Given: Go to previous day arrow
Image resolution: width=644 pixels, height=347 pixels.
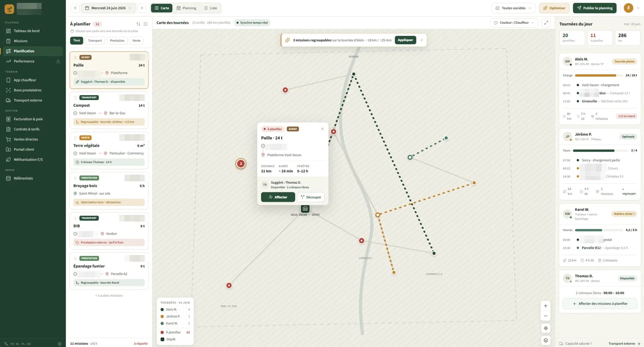Looking at the screenshot, I should pyautogui.click(x=75, y=8).
